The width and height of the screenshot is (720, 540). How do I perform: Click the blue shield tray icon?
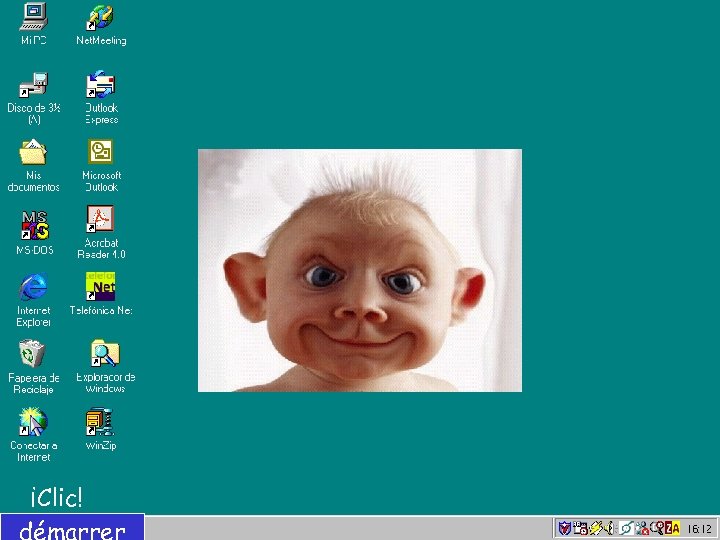pos(565,528)
